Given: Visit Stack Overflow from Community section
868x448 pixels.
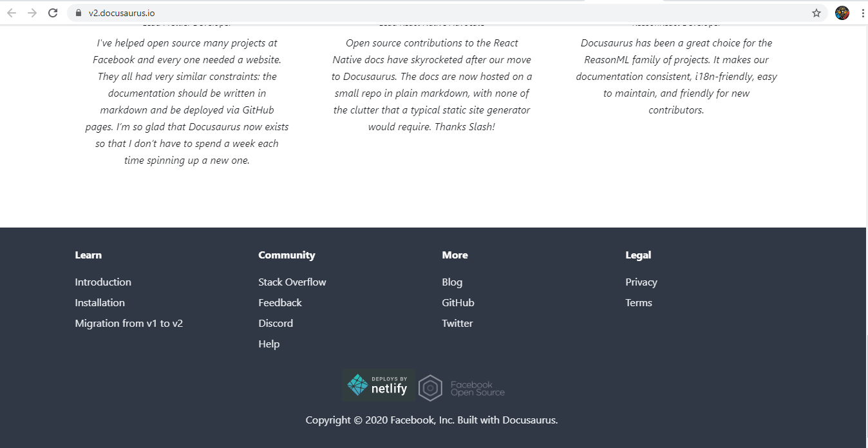Looking at the screenshot, I should point(292,282).
